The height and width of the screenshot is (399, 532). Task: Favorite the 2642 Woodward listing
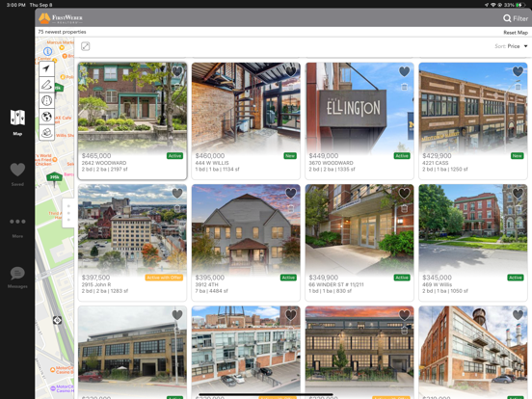click(x=177, y=71)
